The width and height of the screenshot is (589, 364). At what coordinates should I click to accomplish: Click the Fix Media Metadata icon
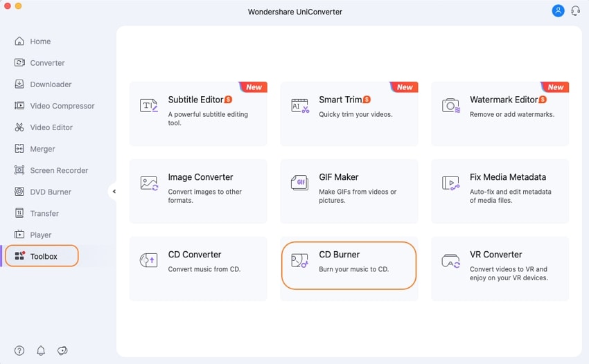[451, 183]
